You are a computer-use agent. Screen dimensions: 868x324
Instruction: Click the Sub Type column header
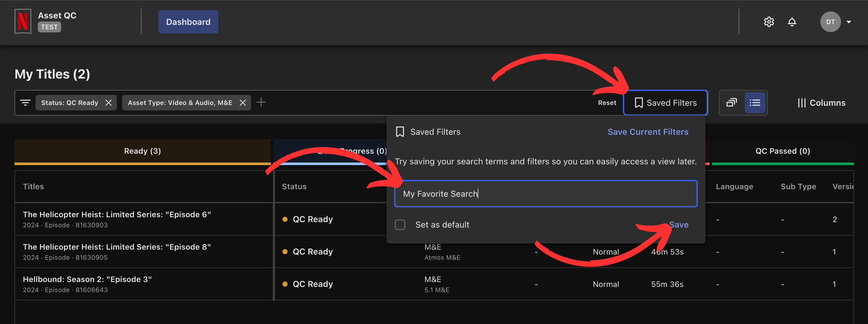[798, 186]
